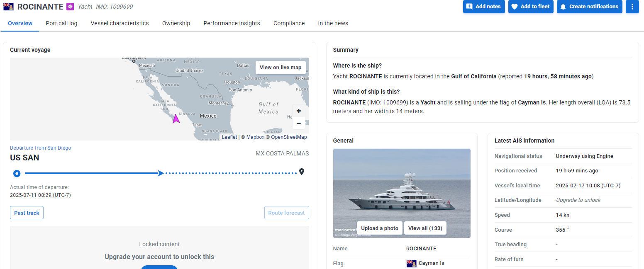Click the Where is the ship? heading

[357, 65]
